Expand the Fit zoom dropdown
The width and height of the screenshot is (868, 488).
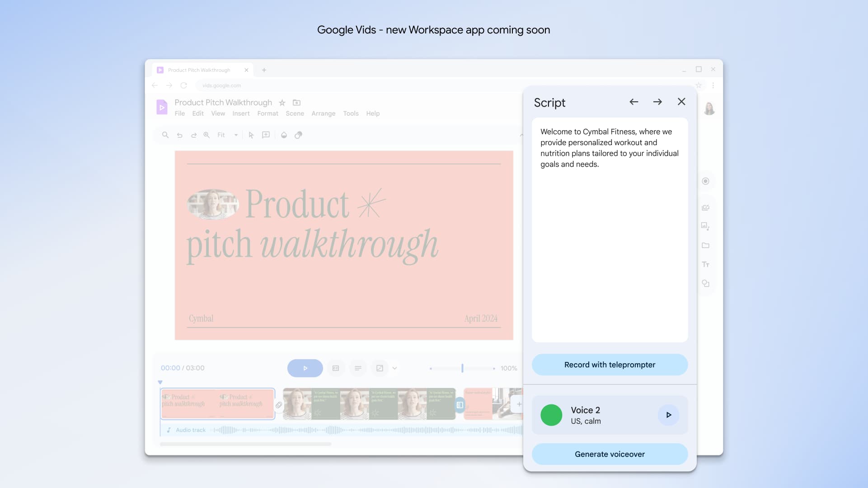coord(235,135)
